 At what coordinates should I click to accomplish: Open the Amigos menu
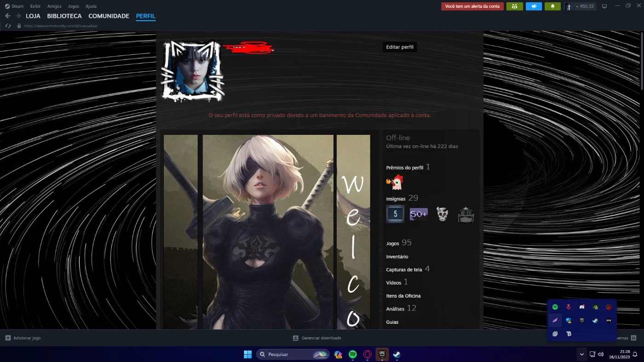tap(54, 6)
